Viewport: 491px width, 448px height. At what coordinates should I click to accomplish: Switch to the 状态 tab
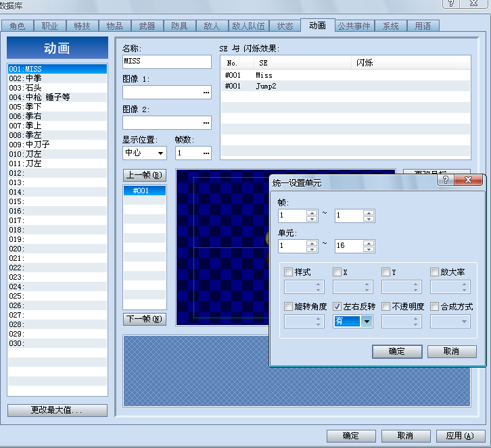pyautogui.click(x=285, y=26)
